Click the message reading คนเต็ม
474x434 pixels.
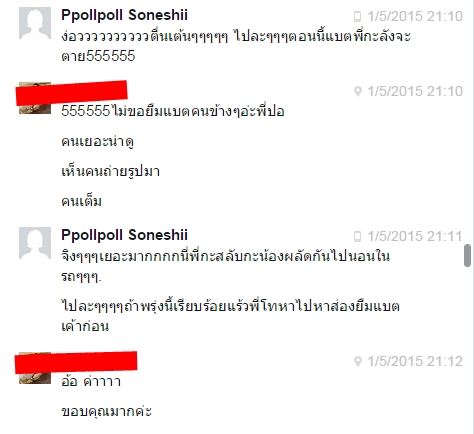82,201
